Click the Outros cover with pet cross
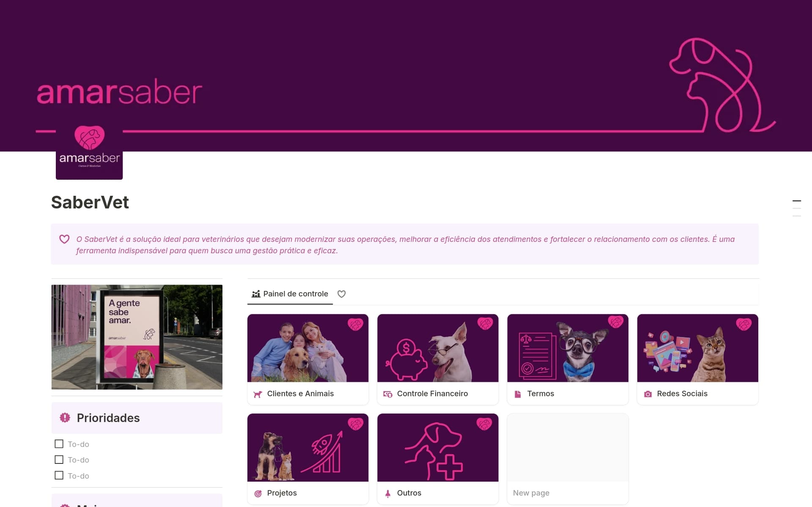Viewport: 812px width, 507px height. click(438, 447)
